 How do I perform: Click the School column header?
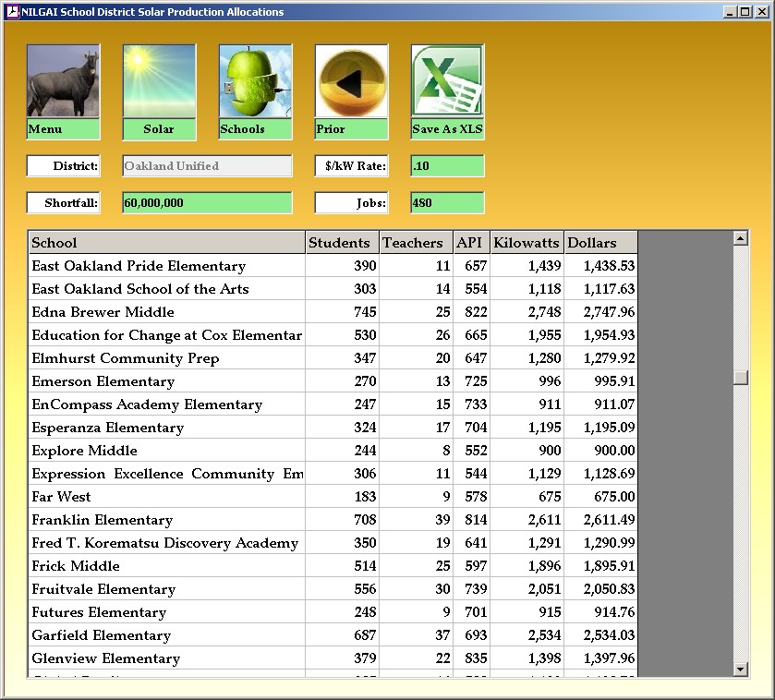[x=166, y=243]
